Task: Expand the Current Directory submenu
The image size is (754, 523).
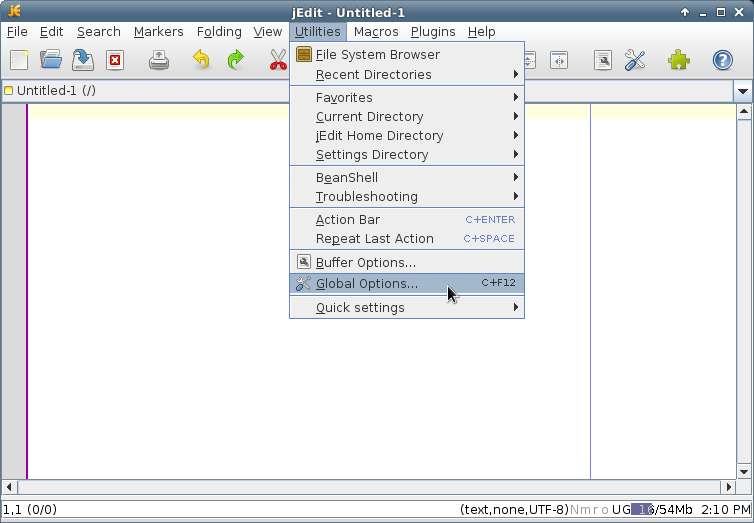Action: 406,117
